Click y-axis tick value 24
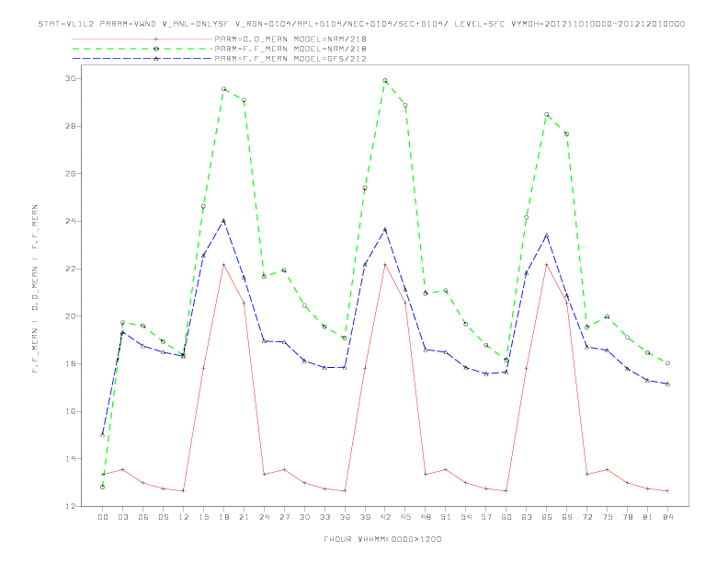Screen dimensions: 728x563 tap(70, 221)
